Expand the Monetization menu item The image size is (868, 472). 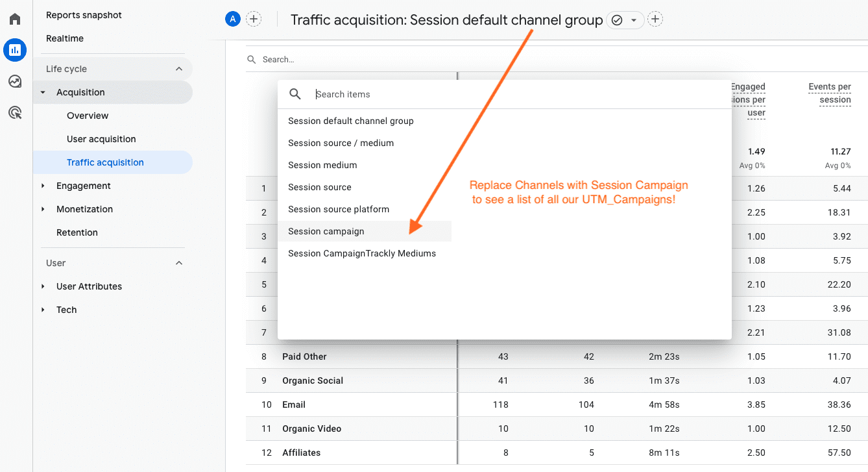coord(84,209)
